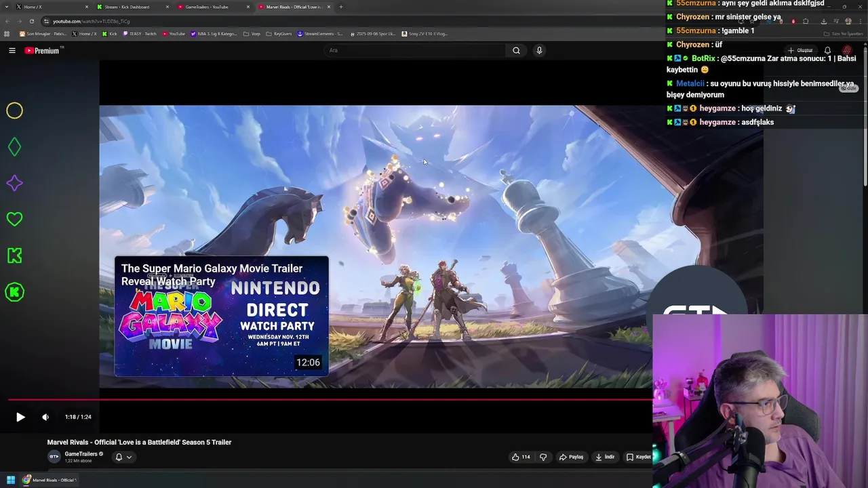Viewport: 868px width, 488px height.
Task: Open Super Mario Galaxy Movie suggested video
Action: click(222, 316)
